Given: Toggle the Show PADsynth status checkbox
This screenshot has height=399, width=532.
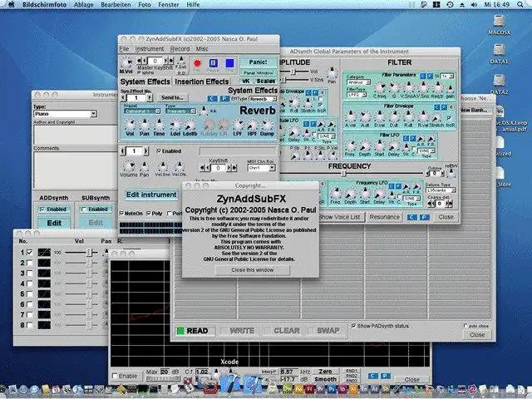Looking at the screenshot, I should click(354, 325).
